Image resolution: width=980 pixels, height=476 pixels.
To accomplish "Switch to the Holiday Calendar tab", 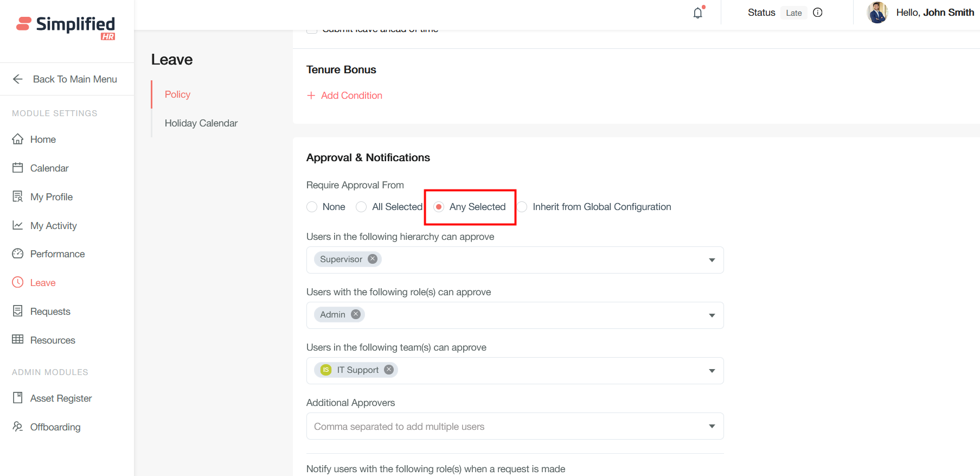I will (x=201, y=123).
